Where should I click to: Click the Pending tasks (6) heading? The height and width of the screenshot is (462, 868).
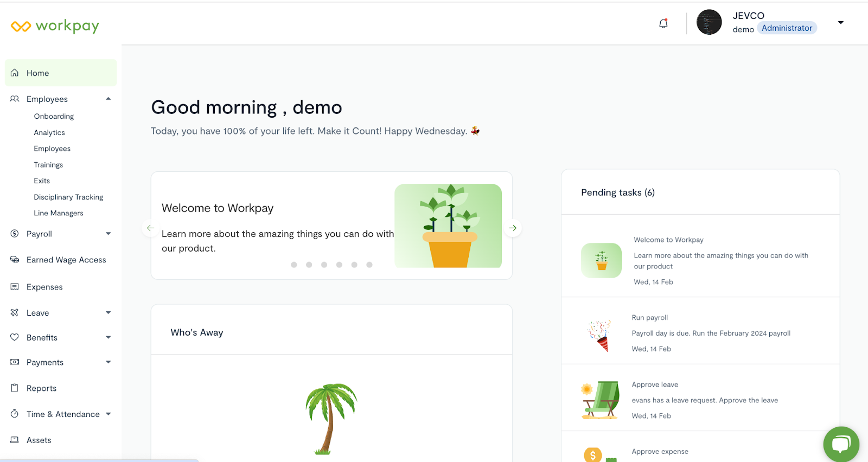(x=618, y=193)
